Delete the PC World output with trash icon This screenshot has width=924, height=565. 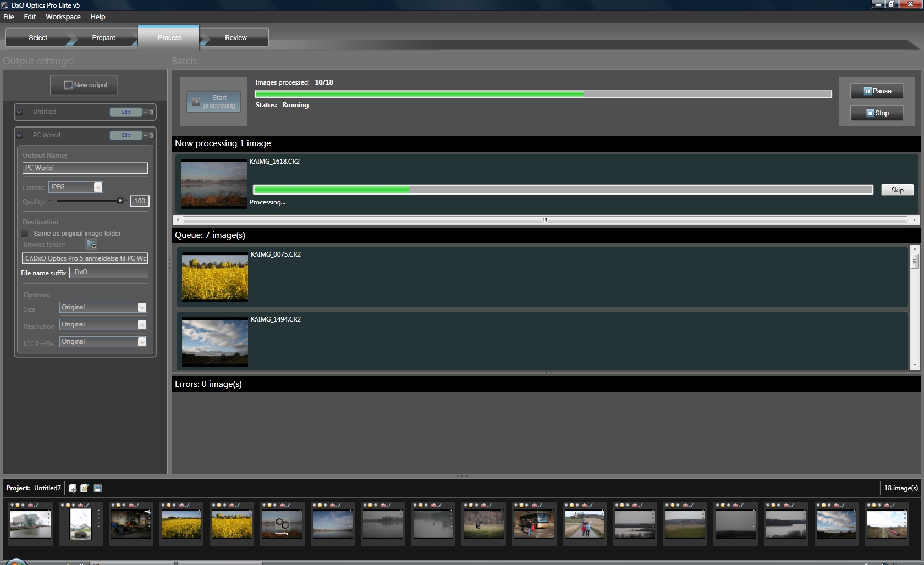(x=151, y=135)
